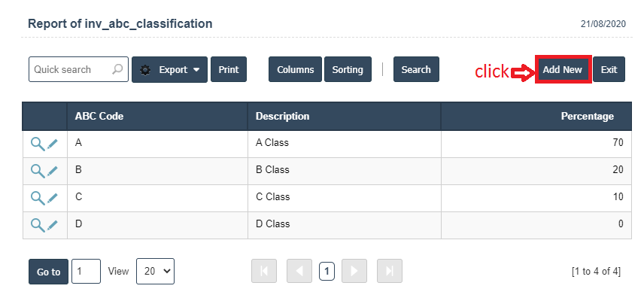Open the Columns selection button
The image size is (644, 304).
(295, 69)
